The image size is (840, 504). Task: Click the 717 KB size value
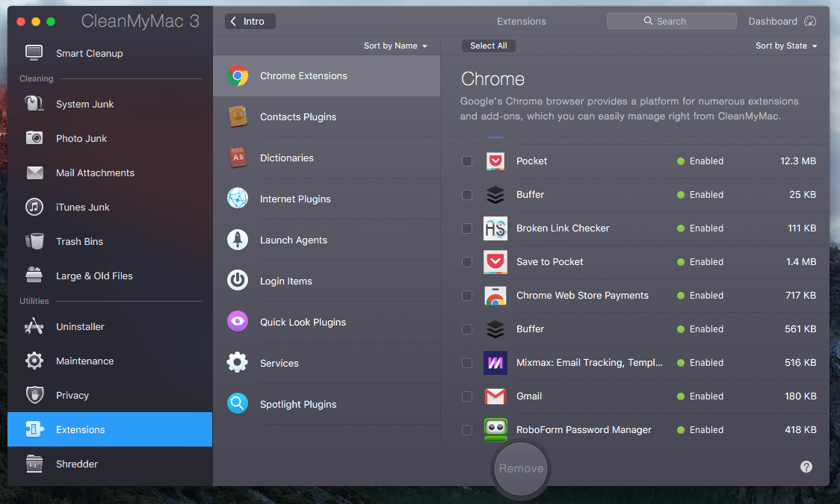tap(800, 296)
